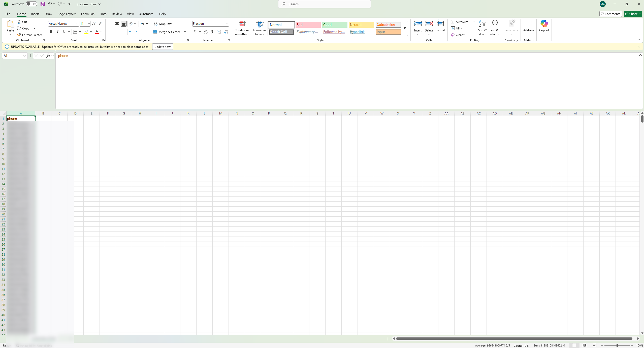This screenshot has width=644, height=348.
Task: Switch to the Insert tab
Action: click(35, 14)
